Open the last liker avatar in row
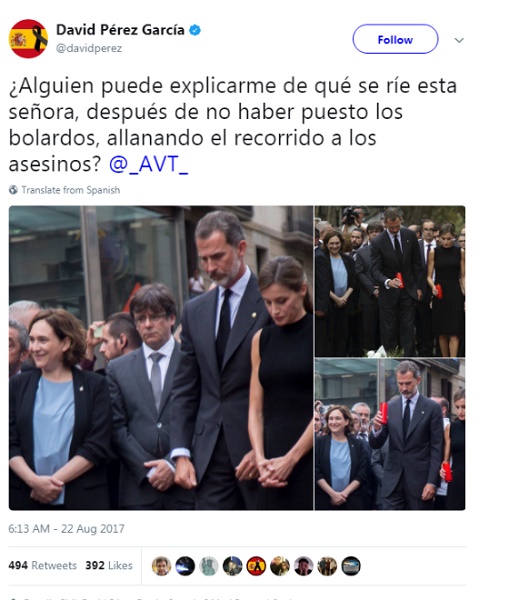The width and height of the screenshot is (529, 600). tap(351, 566)
